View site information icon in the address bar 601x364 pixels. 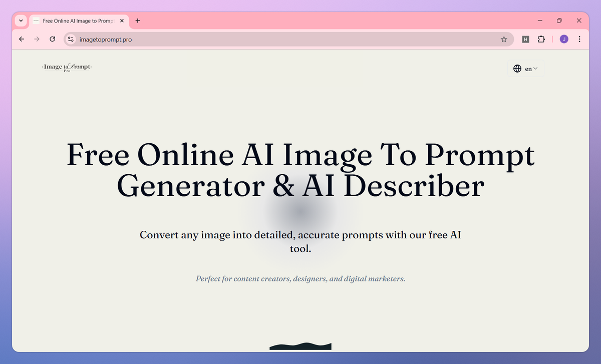pos(70,39)
